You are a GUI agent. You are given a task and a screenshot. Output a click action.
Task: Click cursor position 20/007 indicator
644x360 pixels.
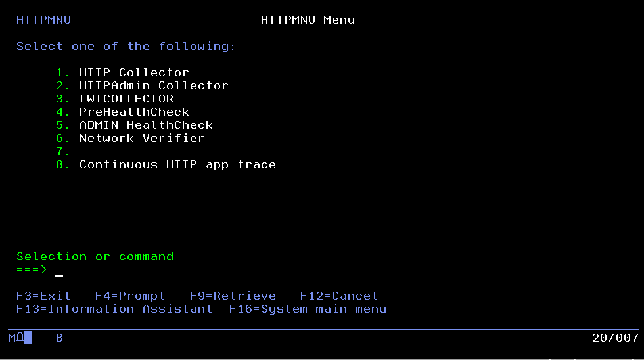(x=615, y=338)
